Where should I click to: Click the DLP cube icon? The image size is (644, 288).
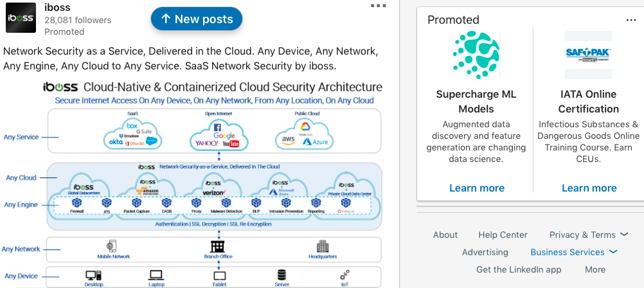pos(256,203)
